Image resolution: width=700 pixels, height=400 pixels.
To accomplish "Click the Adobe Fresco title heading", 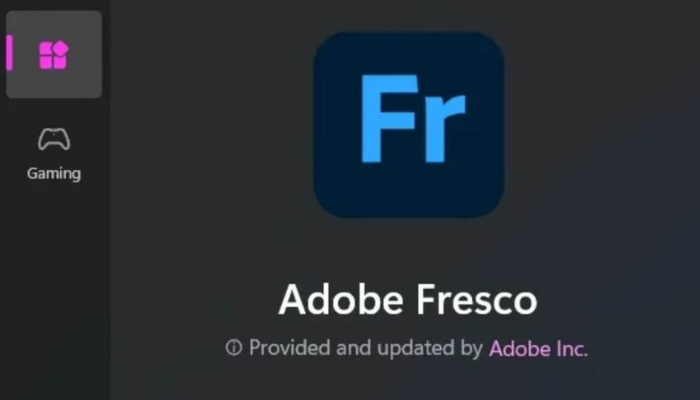I will [x=408, y=300].
